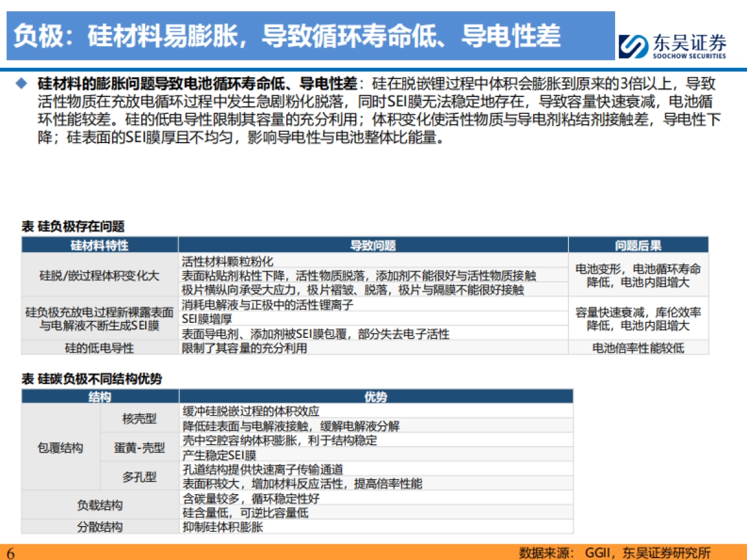Select the 硅的低电导性 row

(100, 349)
